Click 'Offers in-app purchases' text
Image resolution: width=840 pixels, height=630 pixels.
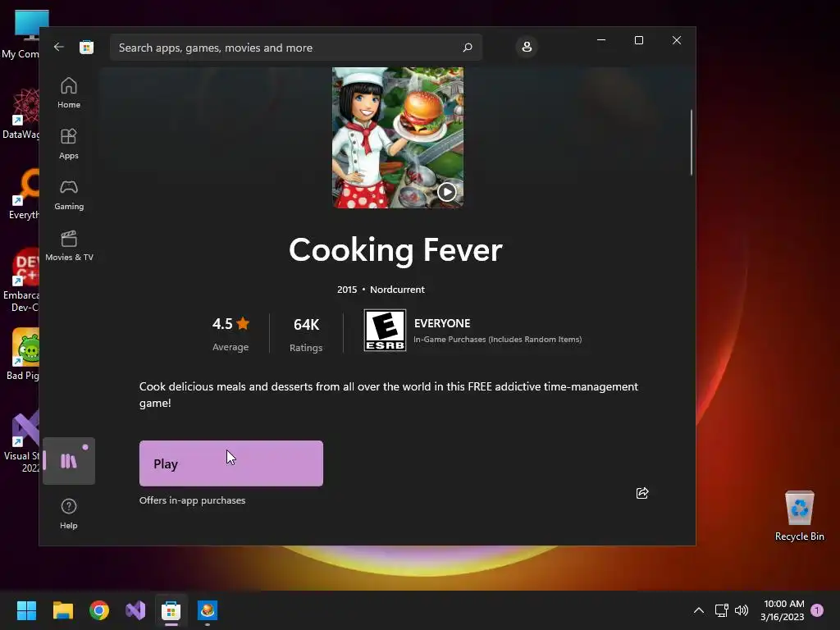coord(192,500)
